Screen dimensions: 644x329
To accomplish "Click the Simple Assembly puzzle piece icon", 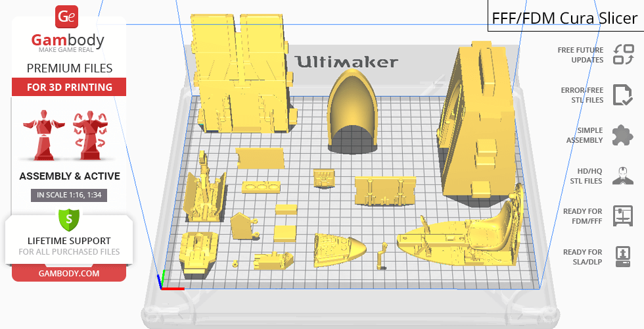I will 623,136.
